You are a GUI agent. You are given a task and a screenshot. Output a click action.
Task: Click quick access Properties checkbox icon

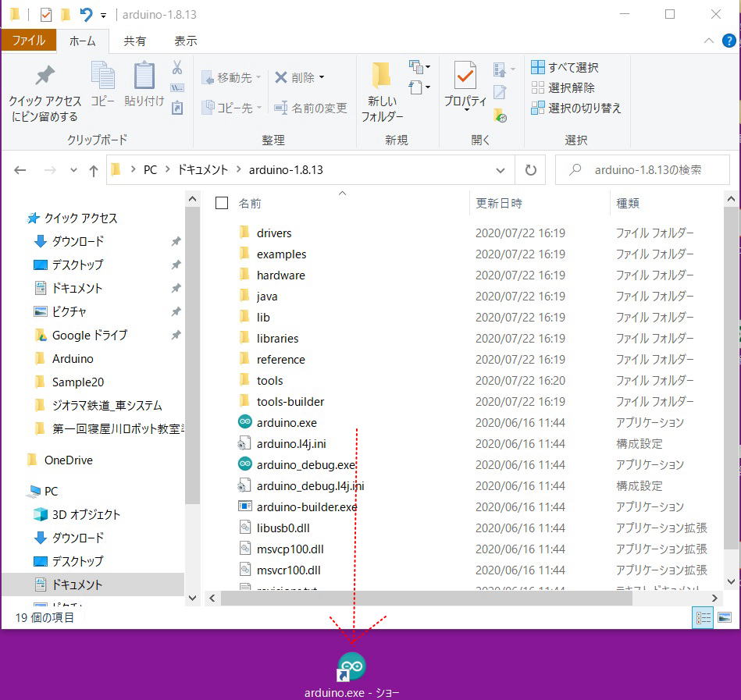pyautogui.click(x=45, y=15)
